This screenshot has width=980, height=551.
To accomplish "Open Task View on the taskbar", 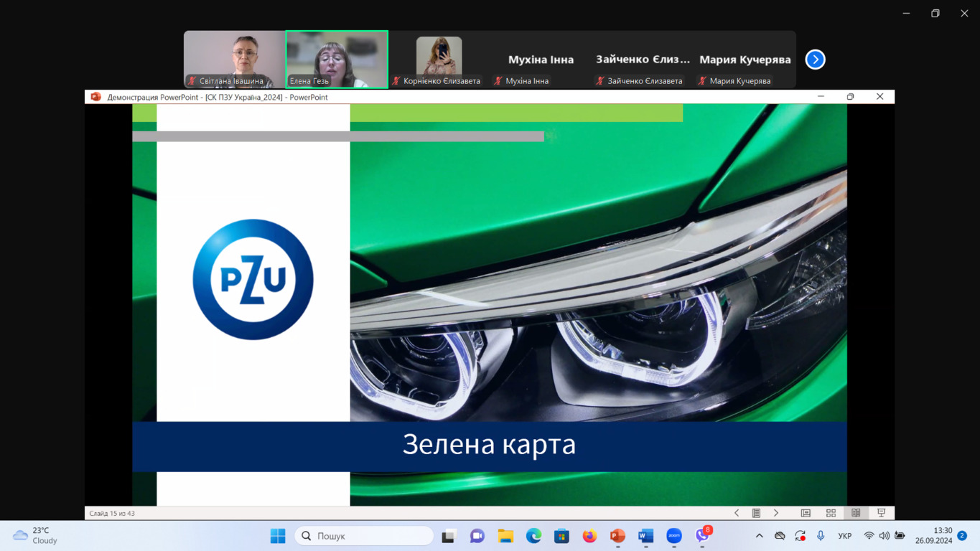I will 449,536.
